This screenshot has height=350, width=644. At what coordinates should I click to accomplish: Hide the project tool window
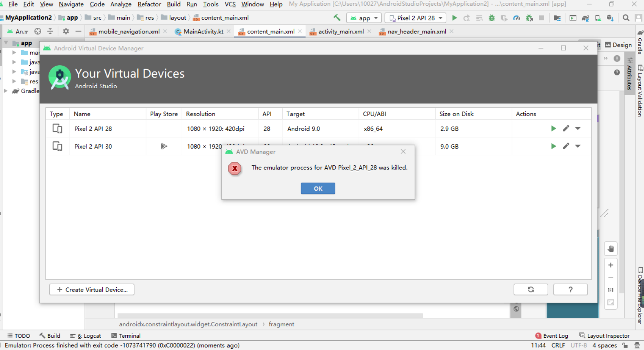click(x=78, y=31)
